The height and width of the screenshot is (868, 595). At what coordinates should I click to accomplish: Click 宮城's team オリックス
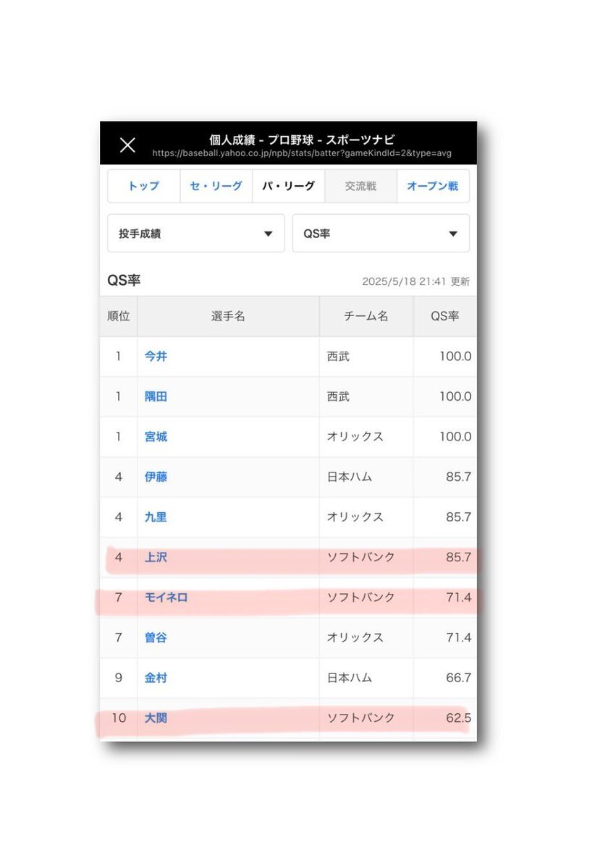pyautogui.click(x=355, y=437)
